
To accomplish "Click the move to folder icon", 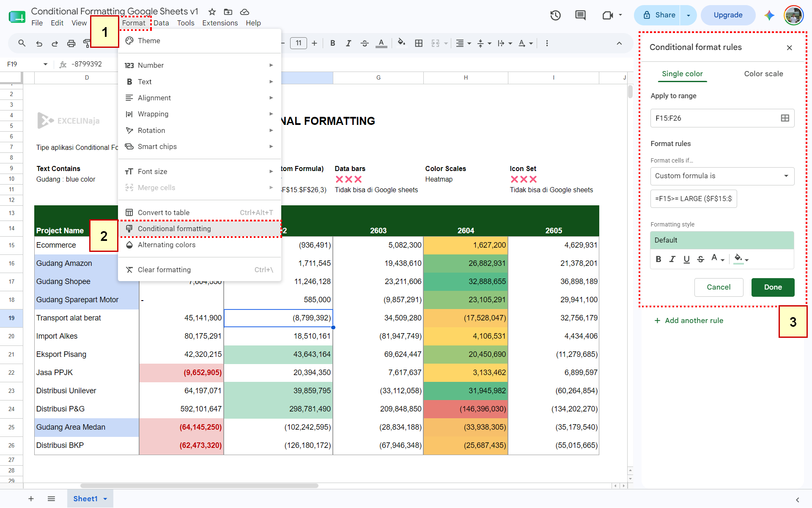I will (x=228, y=11).
